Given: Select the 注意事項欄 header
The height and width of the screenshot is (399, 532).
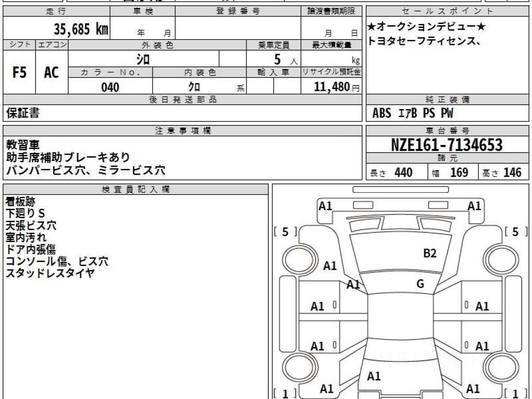Looking at the screenshot, I should click(x=183, y=131).
